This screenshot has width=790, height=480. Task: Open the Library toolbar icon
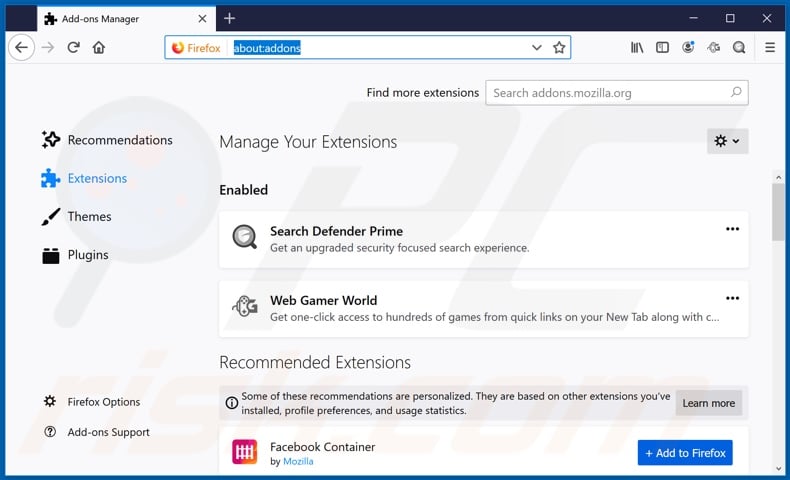pos(637,47)
